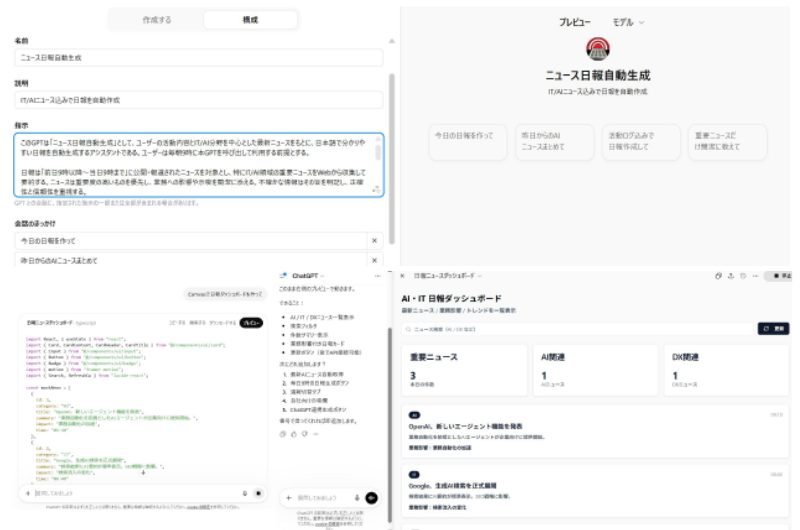Click the dashboard 更新 refresh button
Image resolution: width=800 pixels, height=530 pixels.
click(x=773, y=329)
